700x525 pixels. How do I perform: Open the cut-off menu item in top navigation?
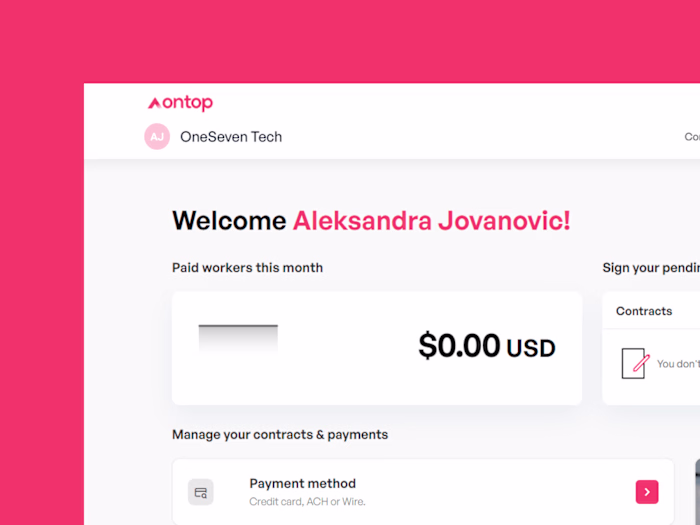(x=692, y=137)
